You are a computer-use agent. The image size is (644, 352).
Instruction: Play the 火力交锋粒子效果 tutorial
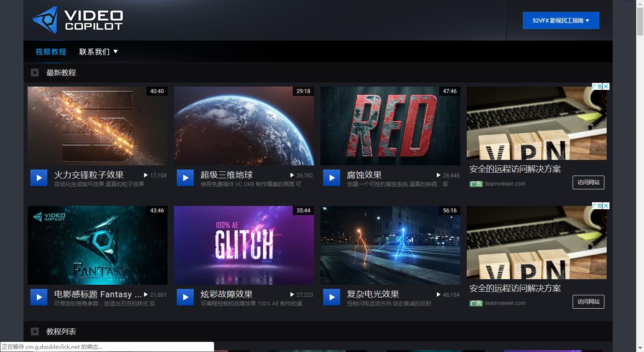39,177
